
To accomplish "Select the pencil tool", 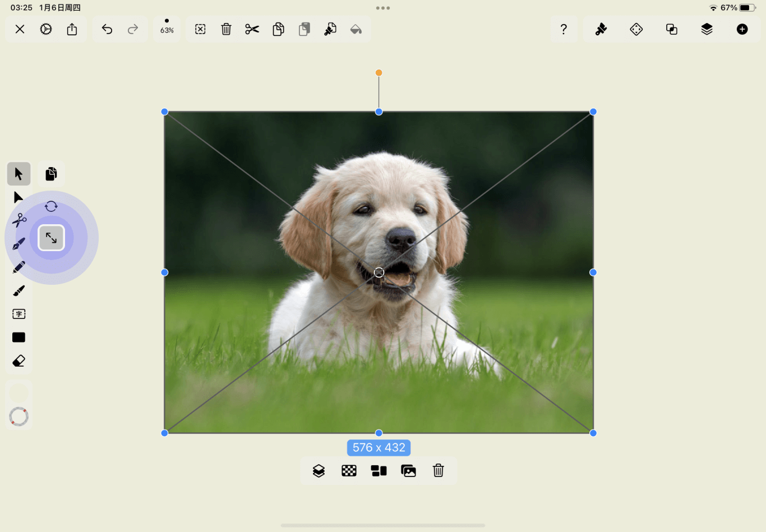I will point(19,267).
